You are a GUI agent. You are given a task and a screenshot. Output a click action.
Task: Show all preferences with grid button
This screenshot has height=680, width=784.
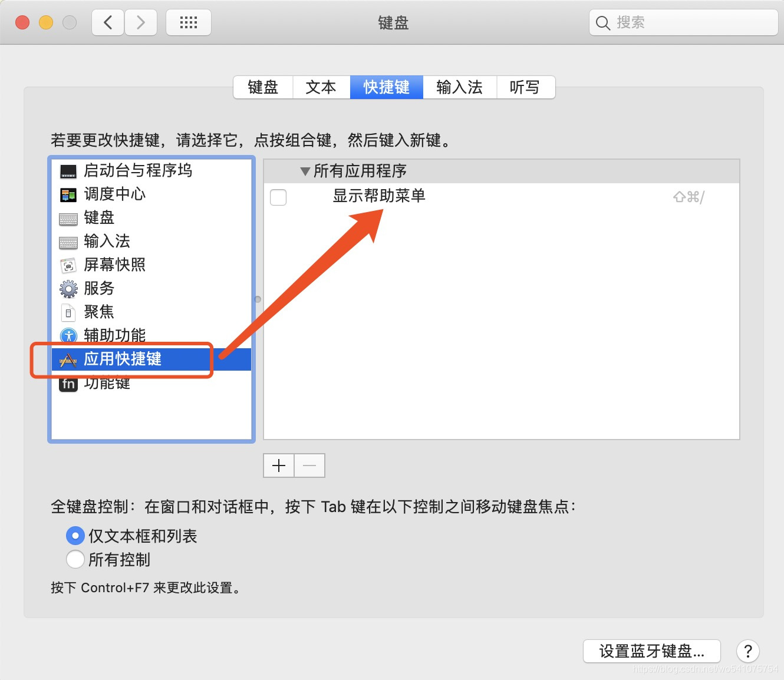pyautogui.click(x=189, y=22)
